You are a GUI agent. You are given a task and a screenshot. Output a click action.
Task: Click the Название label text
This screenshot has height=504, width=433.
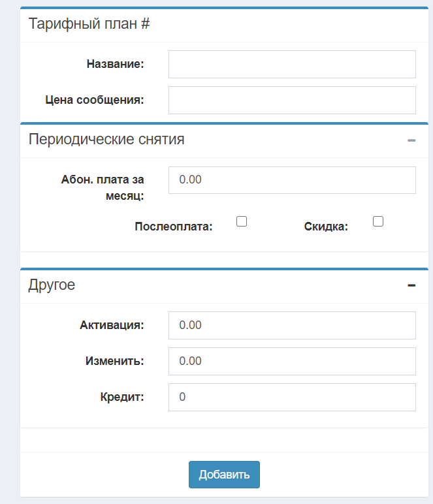(x=115, y=64)
